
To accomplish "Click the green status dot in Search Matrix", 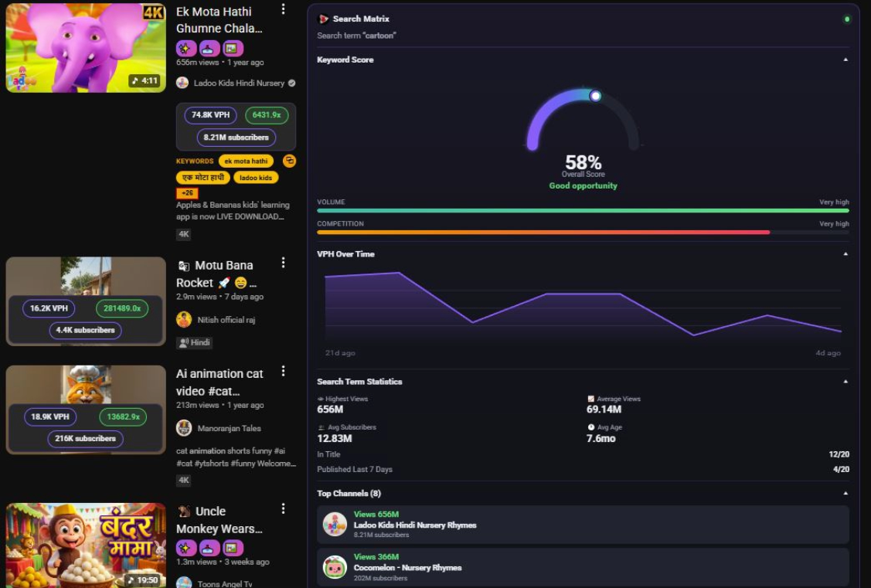I will coord(846,19).
